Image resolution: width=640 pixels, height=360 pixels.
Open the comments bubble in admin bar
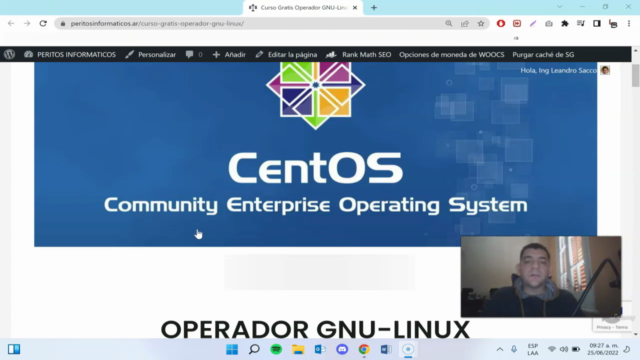click(x=194, y=54)
